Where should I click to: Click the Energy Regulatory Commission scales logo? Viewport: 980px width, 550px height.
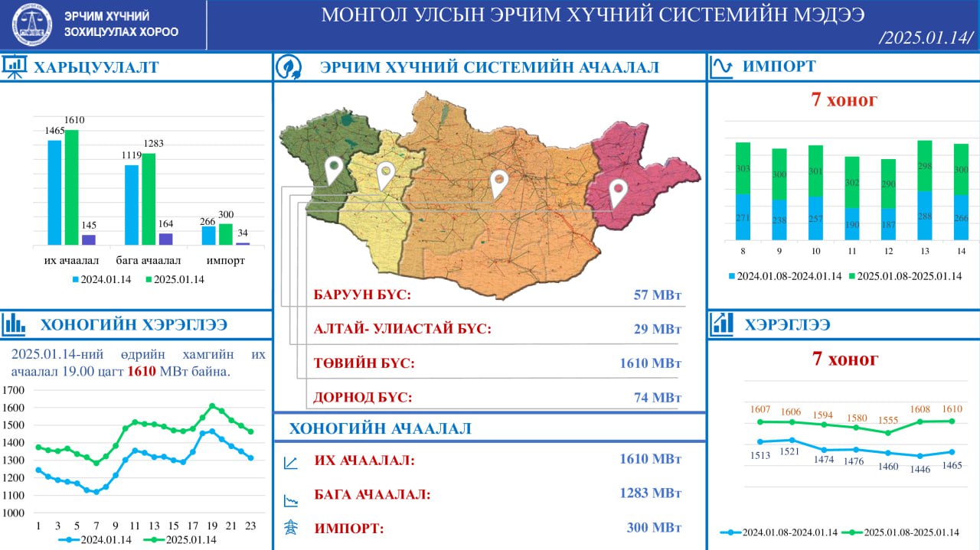tap(32, 24)
